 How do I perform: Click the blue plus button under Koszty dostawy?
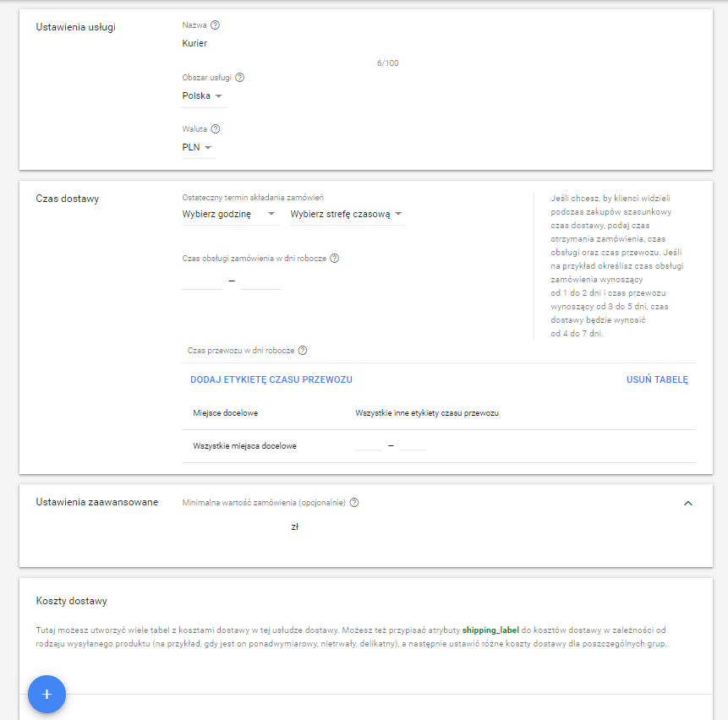pos(46,694)
